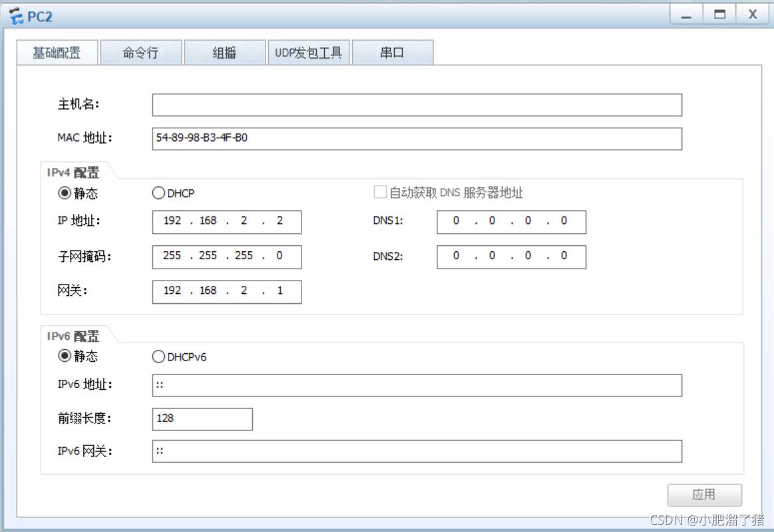Screen dimensions: 774x532
Task: Select the DHCP radio button
Action: (x=158, y=193)
